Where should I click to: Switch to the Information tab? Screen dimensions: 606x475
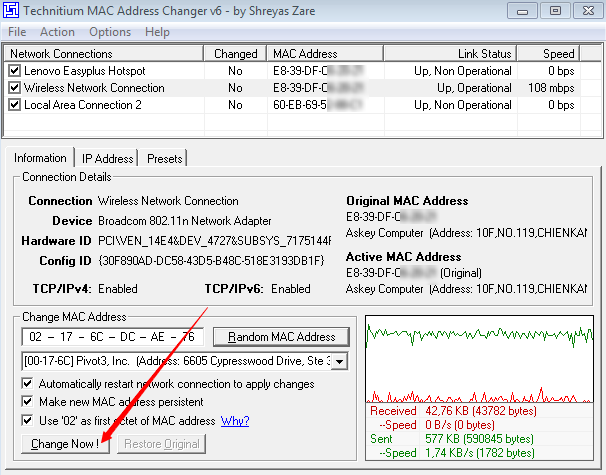pos(40,158)
